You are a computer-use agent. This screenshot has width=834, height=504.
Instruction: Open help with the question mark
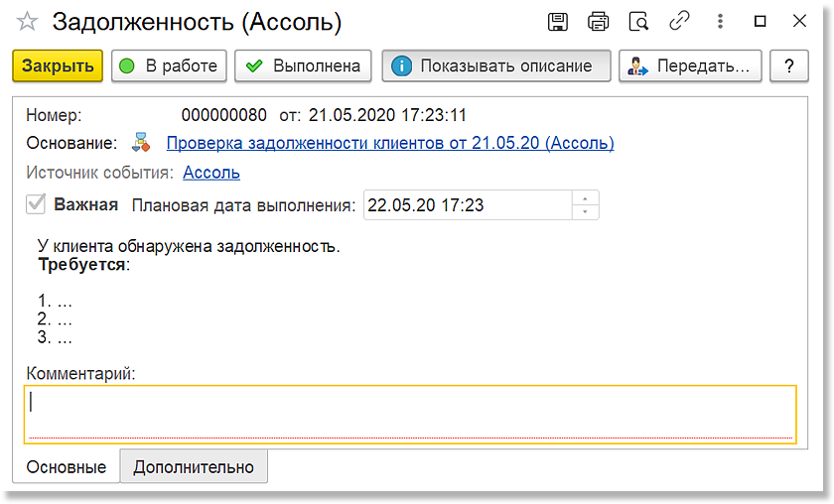point(788,65)
